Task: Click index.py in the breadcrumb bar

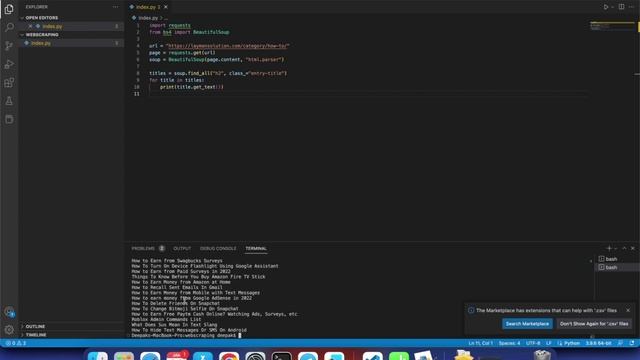Action: [148, 18]
